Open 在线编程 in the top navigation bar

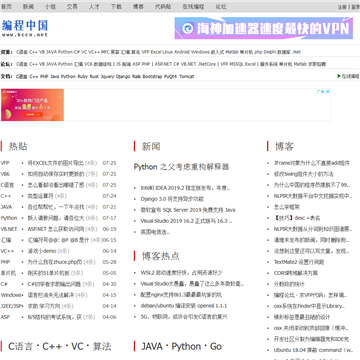193,7
